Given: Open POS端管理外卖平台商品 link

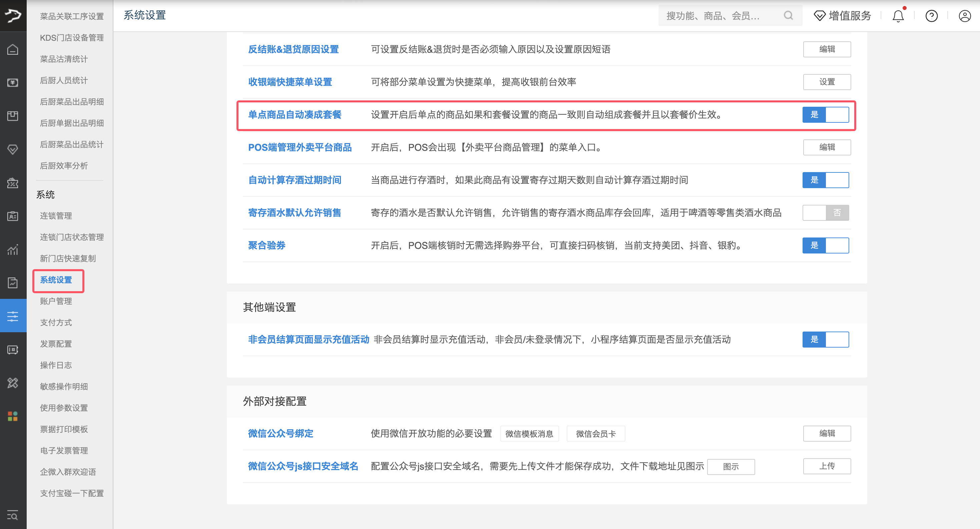Looking at the screenshot, I should coord(300,147).
